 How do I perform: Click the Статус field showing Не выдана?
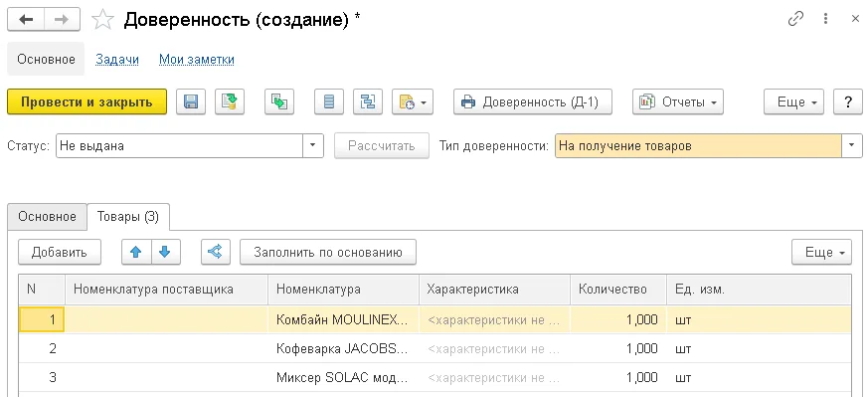tap(179, 146)
